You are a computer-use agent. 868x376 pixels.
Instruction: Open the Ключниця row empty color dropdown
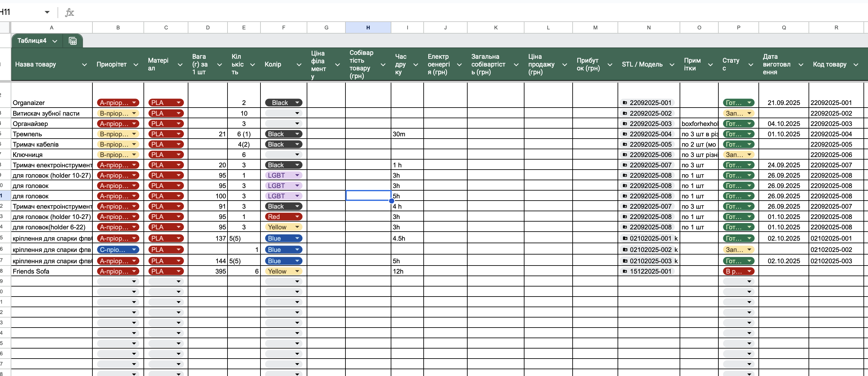pos(283,155)
